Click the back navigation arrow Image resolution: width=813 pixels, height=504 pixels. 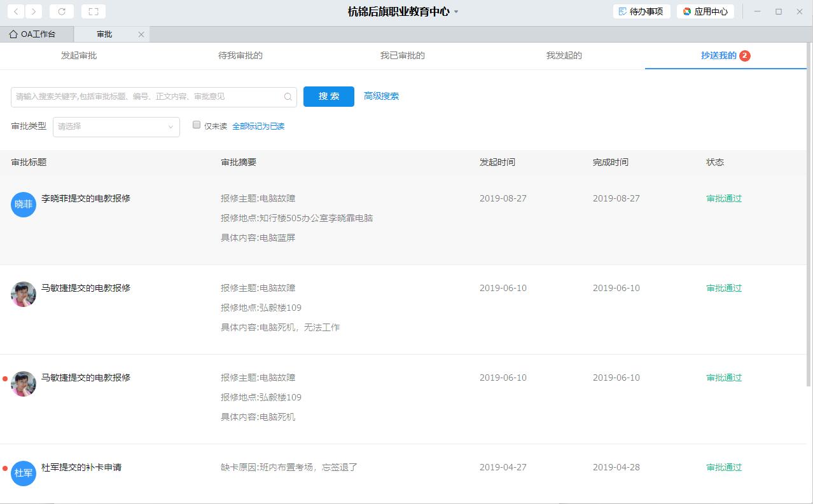tap(16, 11)
